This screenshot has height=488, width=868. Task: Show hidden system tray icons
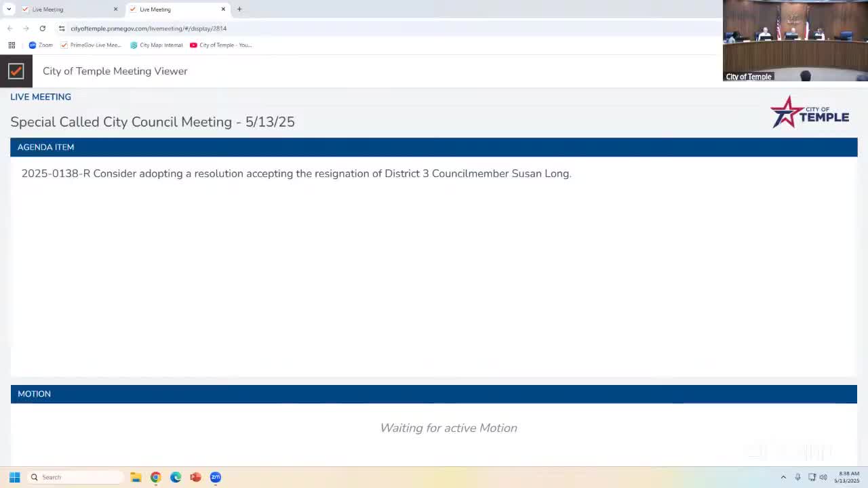(x=783, y=477)
